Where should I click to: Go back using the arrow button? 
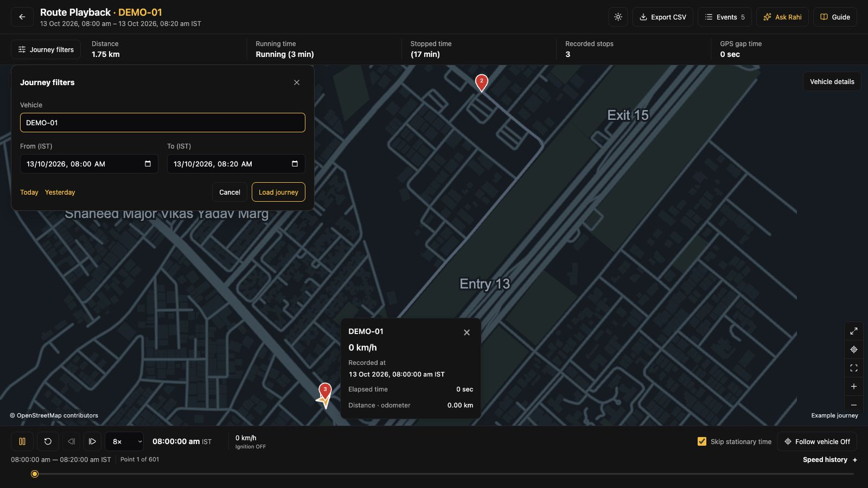click(22, 17)
